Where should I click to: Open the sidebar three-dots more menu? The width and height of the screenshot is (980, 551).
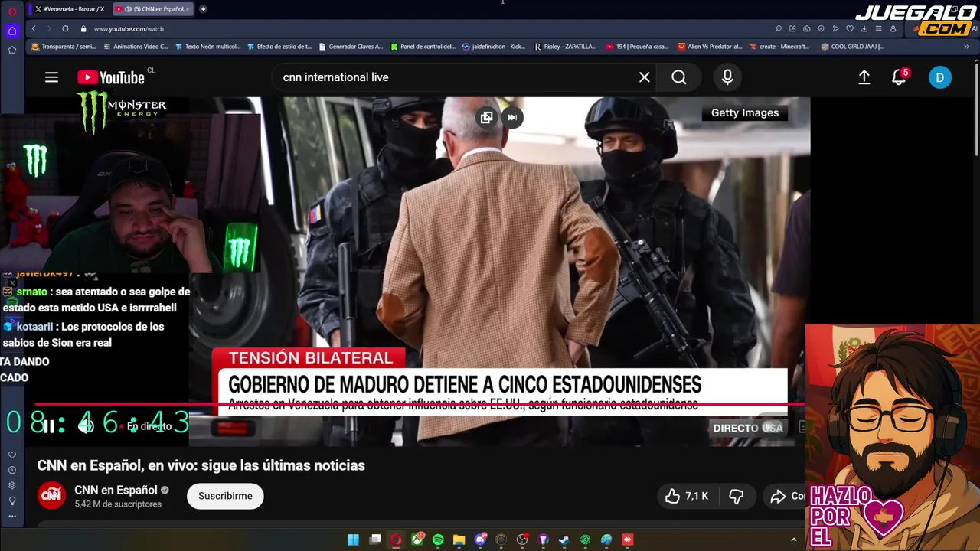[x=12, y=516]
